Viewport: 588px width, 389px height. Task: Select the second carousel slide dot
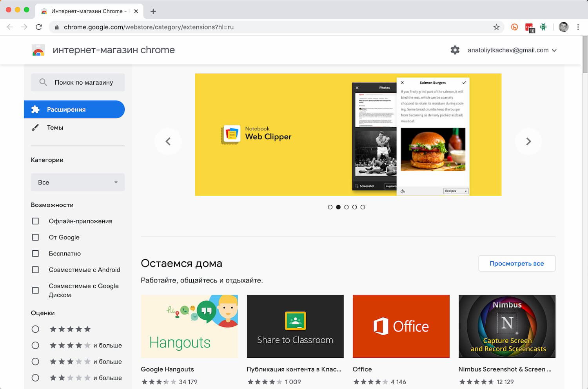pyautogui.click(x=338, y=207)
